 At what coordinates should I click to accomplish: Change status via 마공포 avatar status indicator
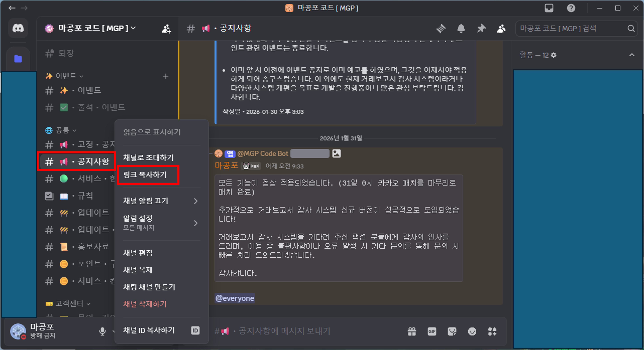pyautogui.click(x=24, y=338)
